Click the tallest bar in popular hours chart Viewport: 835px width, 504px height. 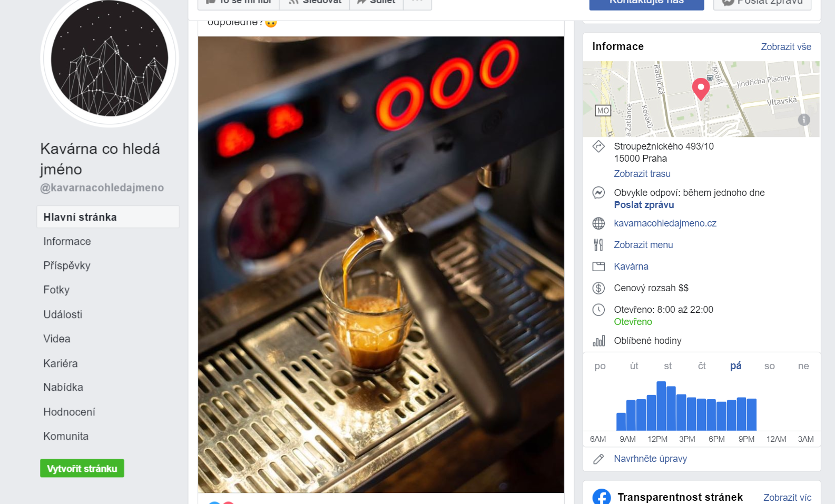tap(661, 406)
